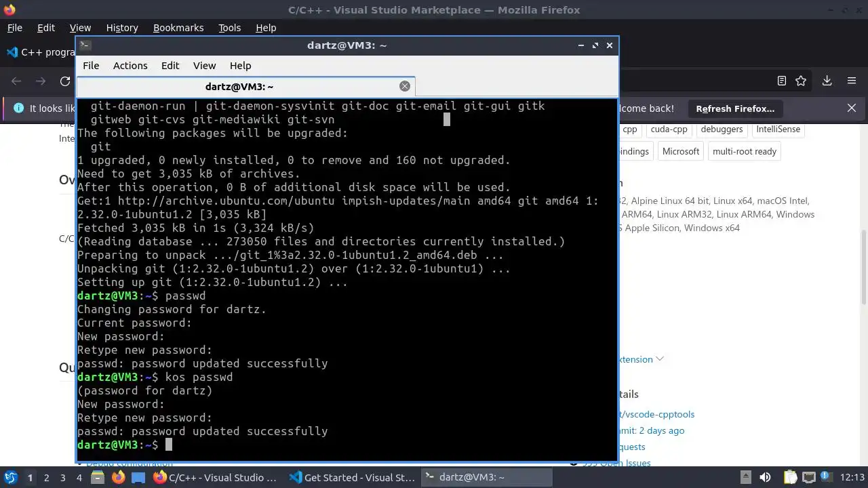Image resolution: width=868 pixels, height=488 pixels.
Task: Open Firefox's File menu
Action: point(14,28)
